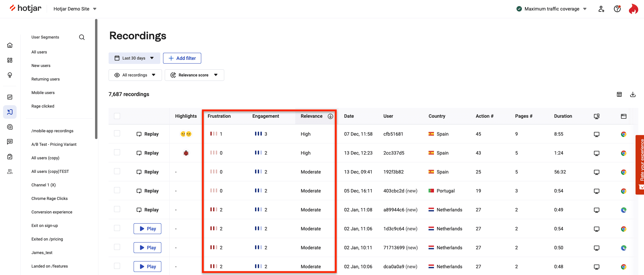
Task: Download recordings with the export icon
Action: pos(633,94)
